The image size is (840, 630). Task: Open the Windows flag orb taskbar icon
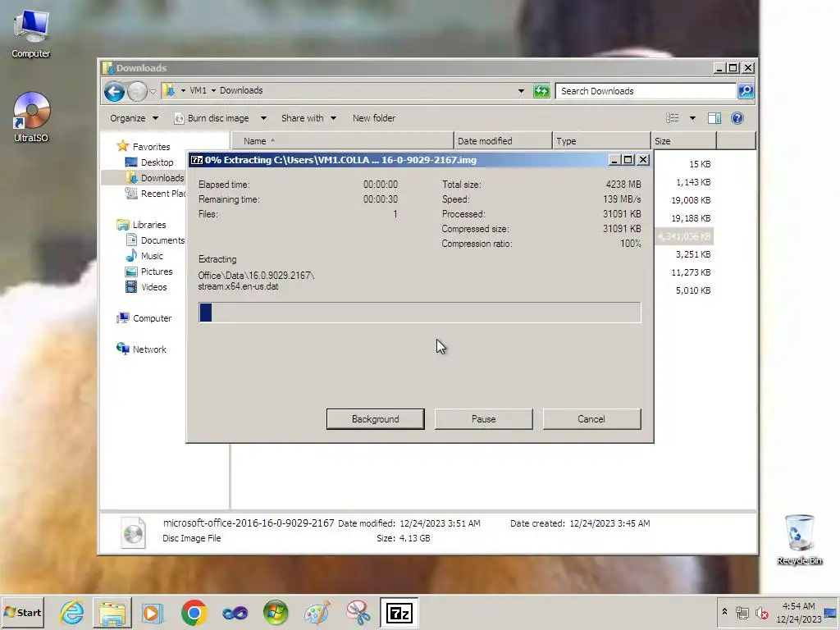(276, 613)
